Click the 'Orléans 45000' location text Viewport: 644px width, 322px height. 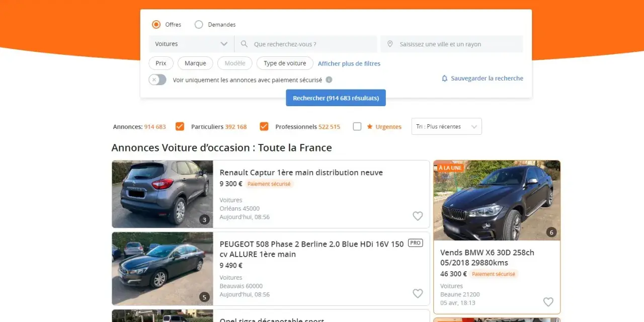pyautogui.click(x=239, y=208)
